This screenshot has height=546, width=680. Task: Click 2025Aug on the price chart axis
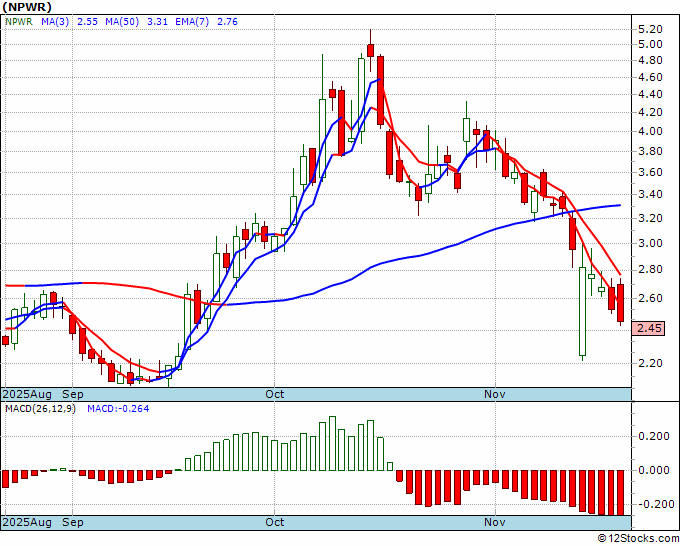[x=27, y=394]
